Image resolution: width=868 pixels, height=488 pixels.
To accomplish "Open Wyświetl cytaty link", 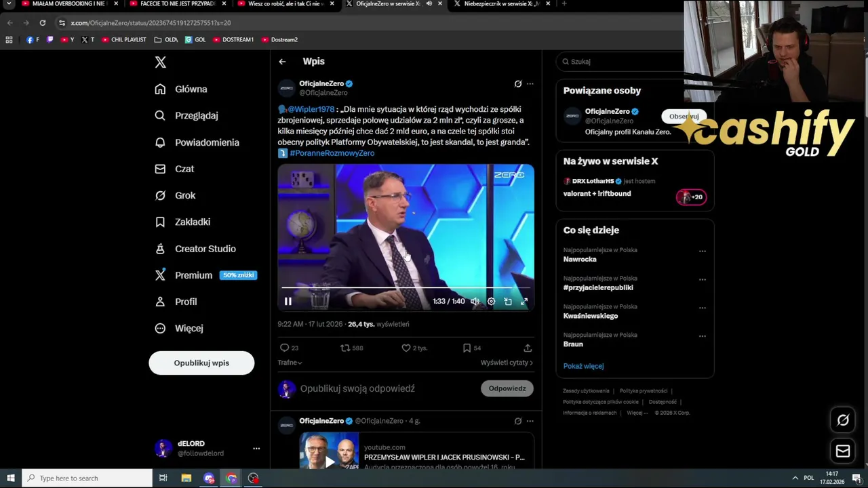I will tap(507, 363).
